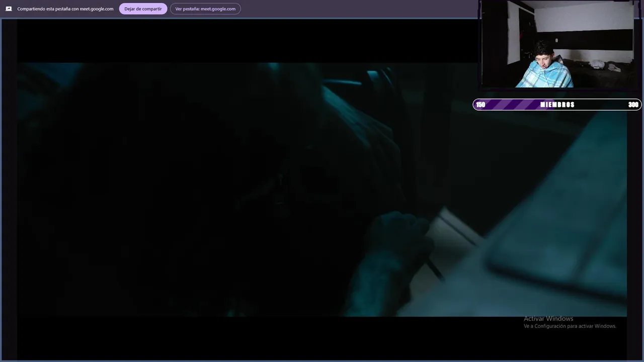This screenshot has height=362, width=644.
Task: Click 'Compartiendo esta pestaña con meet.google.com' text
Action: tap(65, 9)
